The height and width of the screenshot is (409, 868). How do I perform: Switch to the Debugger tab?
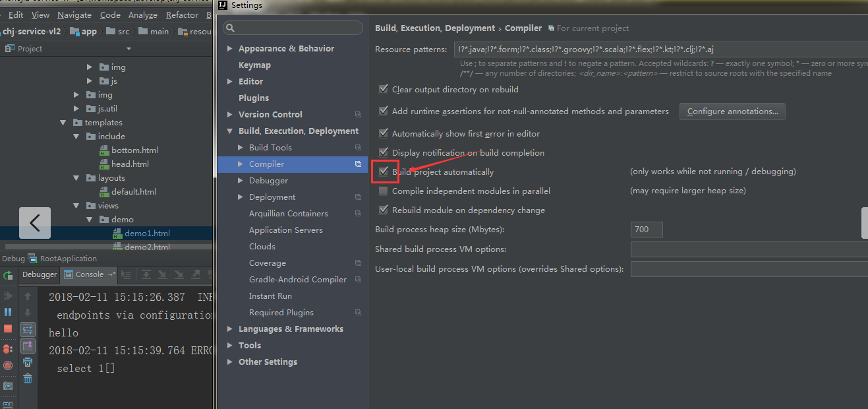coord(40,274)
